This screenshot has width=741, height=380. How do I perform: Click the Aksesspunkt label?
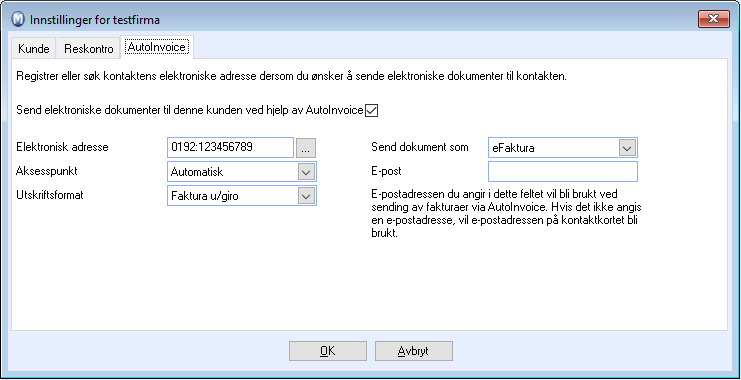tap(47, 171)
